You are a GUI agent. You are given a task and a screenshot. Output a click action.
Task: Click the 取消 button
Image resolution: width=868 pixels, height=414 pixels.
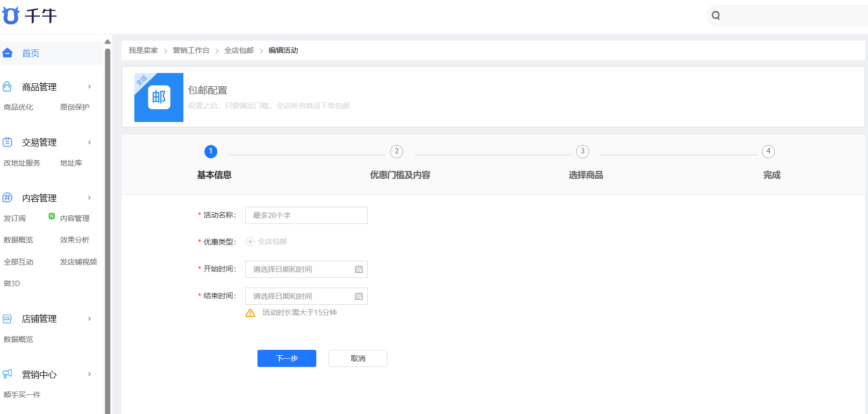pyautogui.click(x=358, y=358)
